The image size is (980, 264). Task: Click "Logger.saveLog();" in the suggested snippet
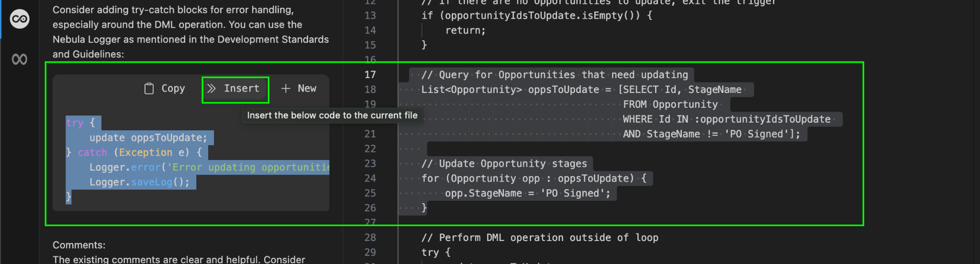point(139,183)
